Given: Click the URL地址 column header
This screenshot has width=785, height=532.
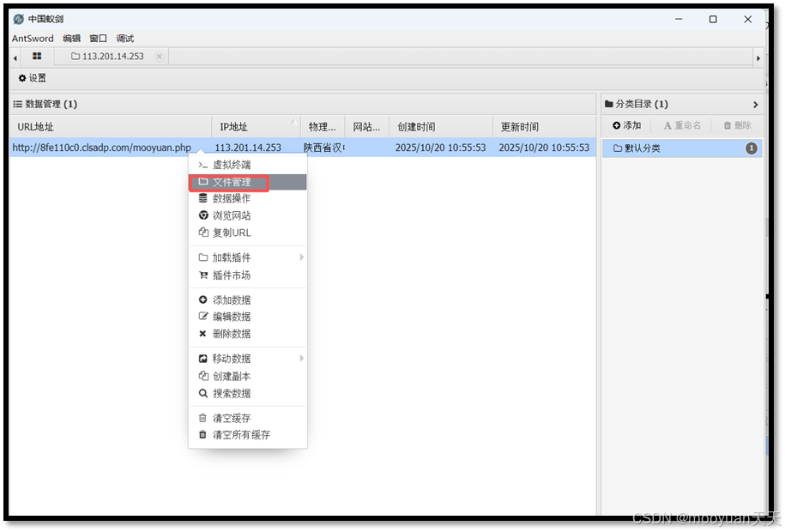Looking at the screenshot, I should coord(110,127).
